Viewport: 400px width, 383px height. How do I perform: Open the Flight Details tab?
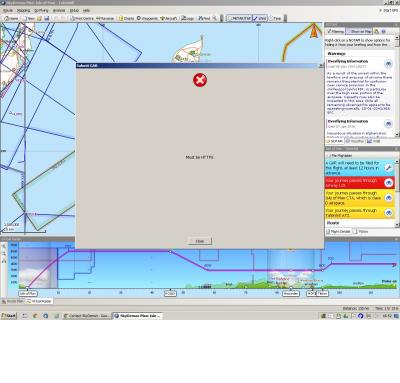[338, 231]
